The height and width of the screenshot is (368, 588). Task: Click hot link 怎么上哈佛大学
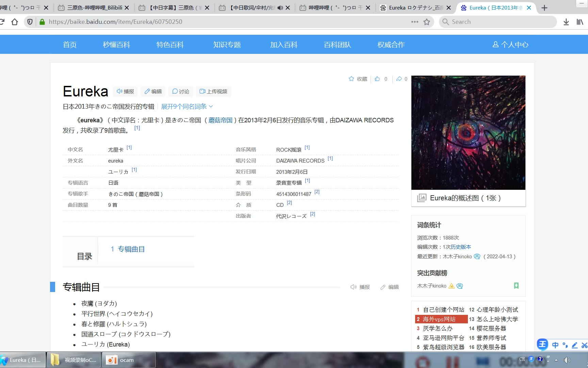pyautogui.click(x=497, y=319)
